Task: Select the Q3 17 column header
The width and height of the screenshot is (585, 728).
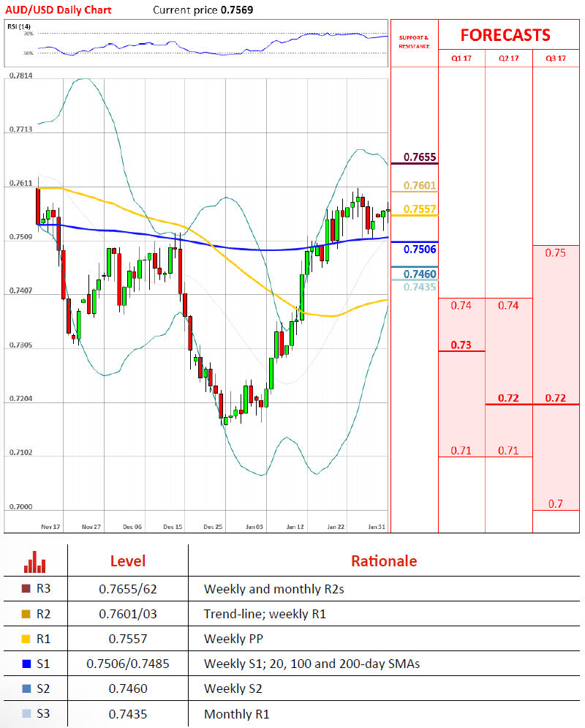Action: pyautogui.click(x=556, y=58)
